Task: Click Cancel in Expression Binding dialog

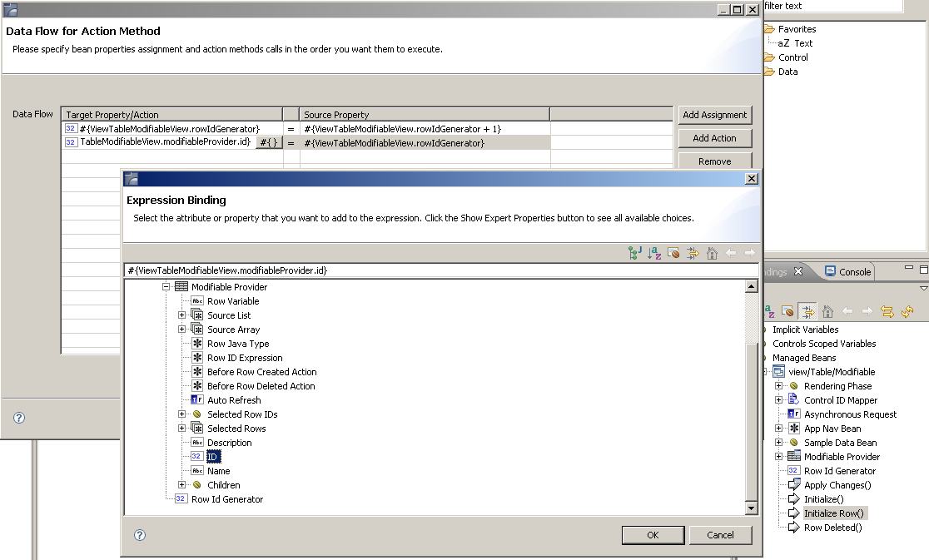Action: [x=720, y=535]
